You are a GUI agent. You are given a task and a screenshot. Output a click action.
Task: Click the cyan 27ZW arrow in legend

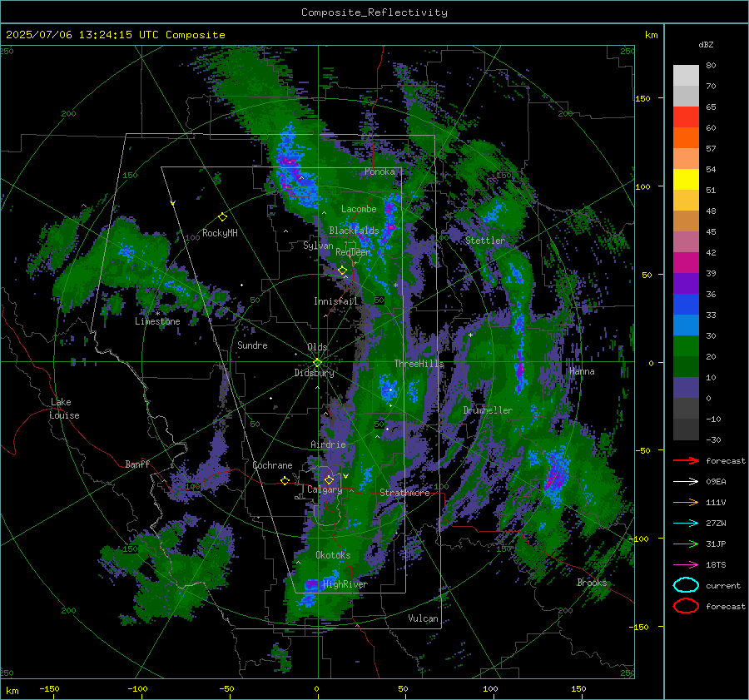coord(686,524)
